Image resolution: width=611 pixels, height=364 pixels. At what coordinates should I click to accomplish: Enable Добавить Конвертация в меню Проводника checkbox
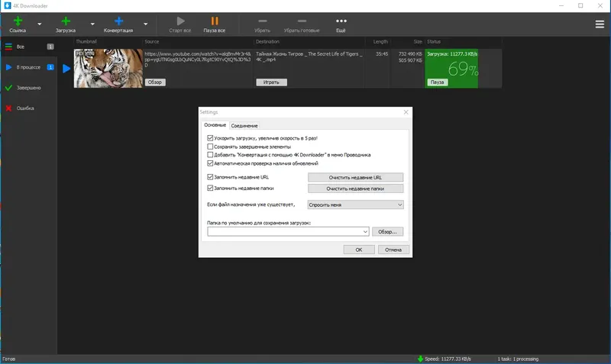pos(210,155)
